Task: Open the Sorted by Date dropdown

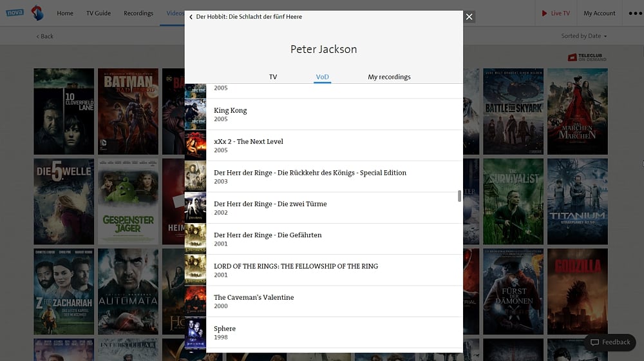Action: 583,36
